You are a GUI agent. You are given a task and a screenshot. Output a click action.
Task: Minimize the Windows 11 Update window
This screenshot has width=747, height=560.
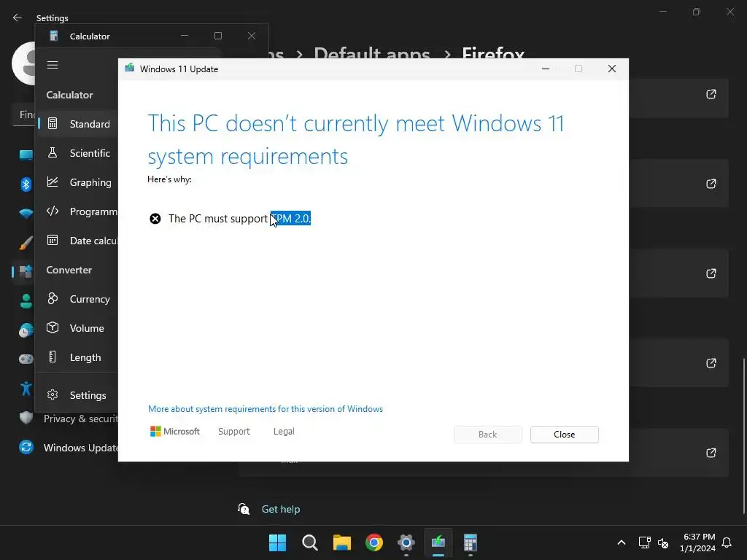tap(546, 69)
